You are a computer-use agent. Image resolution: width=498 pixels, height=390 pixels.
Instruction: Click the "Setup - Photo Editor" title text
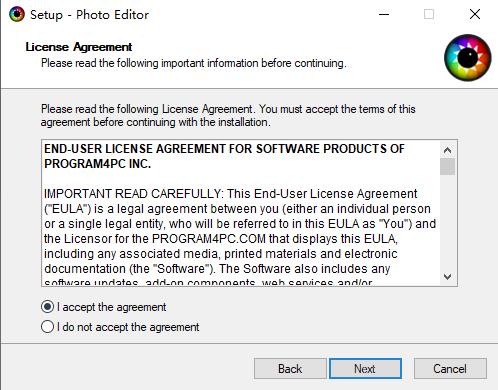89,15
